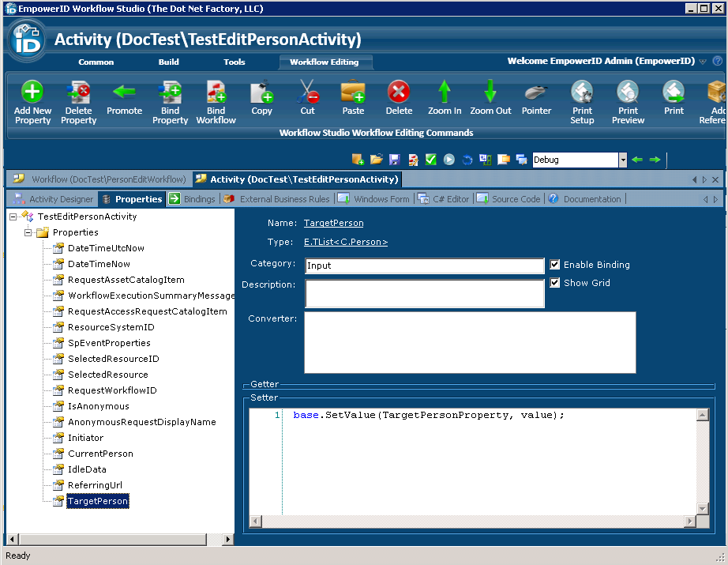The width and height of the screenshot is (728, 565).
Task: Click the green Promote arrow icon
Action: (x=124, y=92)
